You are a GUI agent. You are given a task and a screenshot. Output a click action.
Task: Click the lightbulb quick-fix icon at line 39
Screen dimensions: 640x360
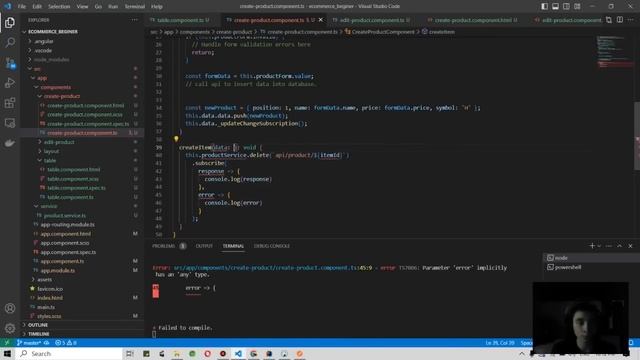tap(176, 139)
